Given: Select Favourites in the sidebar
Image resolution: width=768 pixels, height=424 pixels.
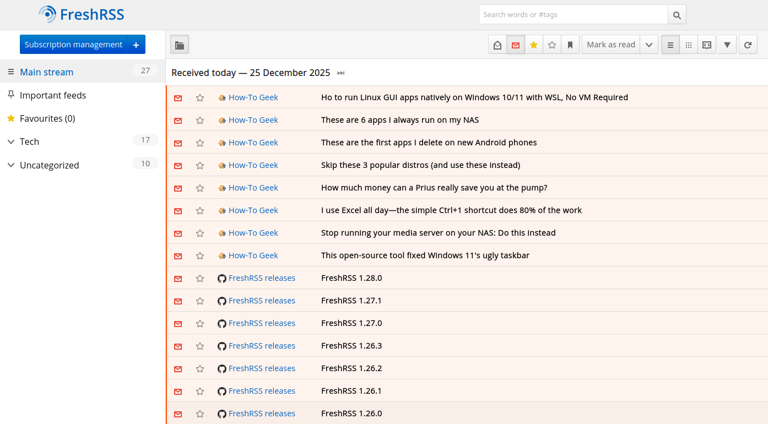Looking at the screenshot, I should pyautogui.click(x=47, y=118).
